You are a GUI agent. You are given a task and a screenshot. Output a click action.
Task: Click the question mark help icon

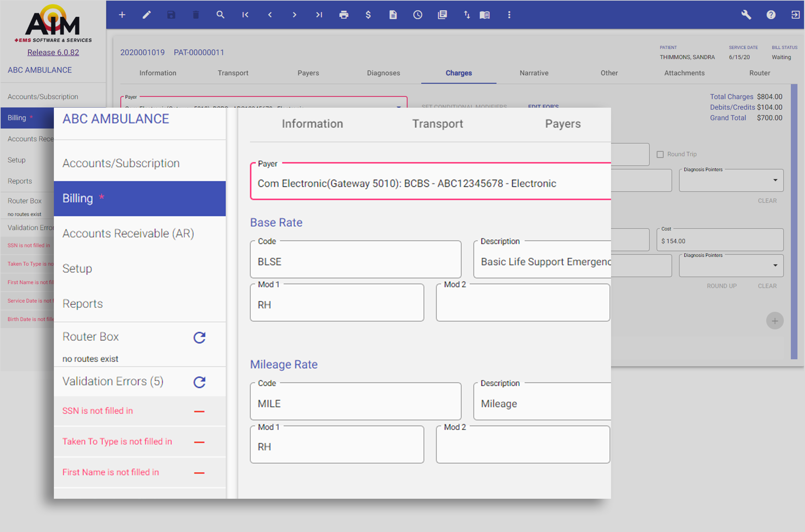(771, 15)
